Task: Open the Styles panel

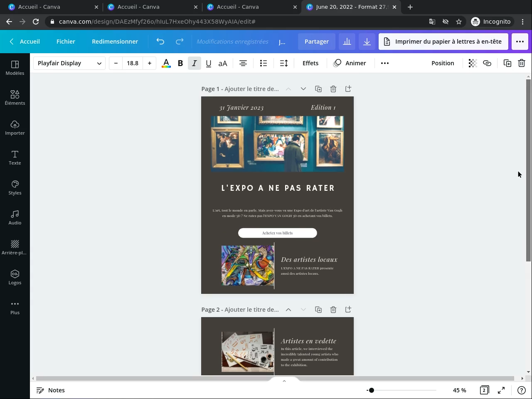Action: (15, 187)
